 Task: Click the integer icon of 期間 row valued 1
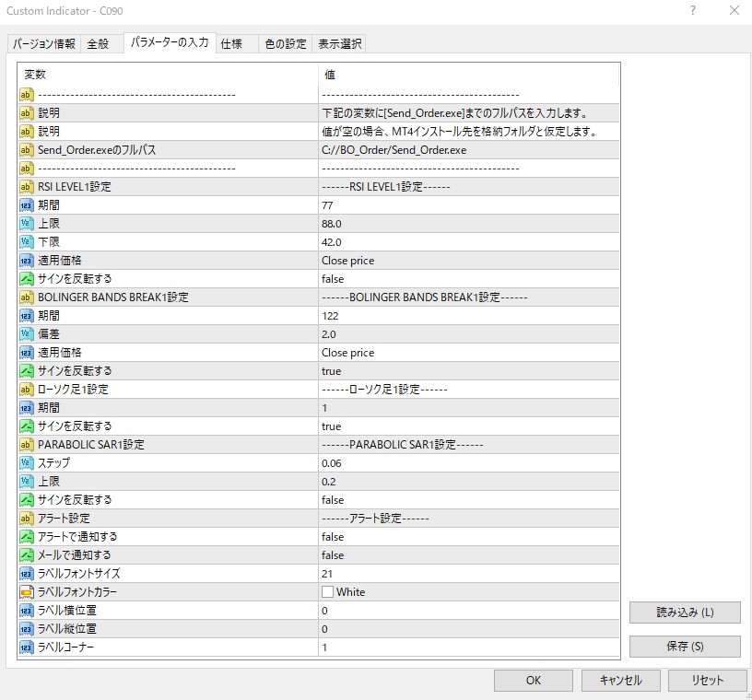pyautogui.click(x=27, y=408)
